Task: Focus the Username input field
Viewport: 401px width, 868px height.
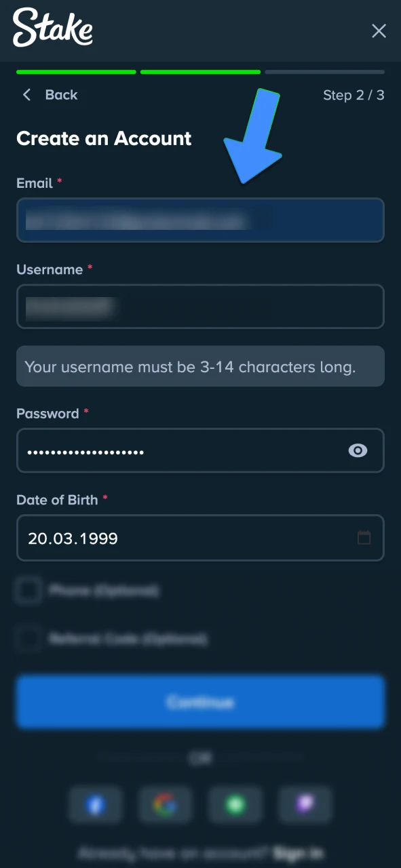Action: point(200,307)
